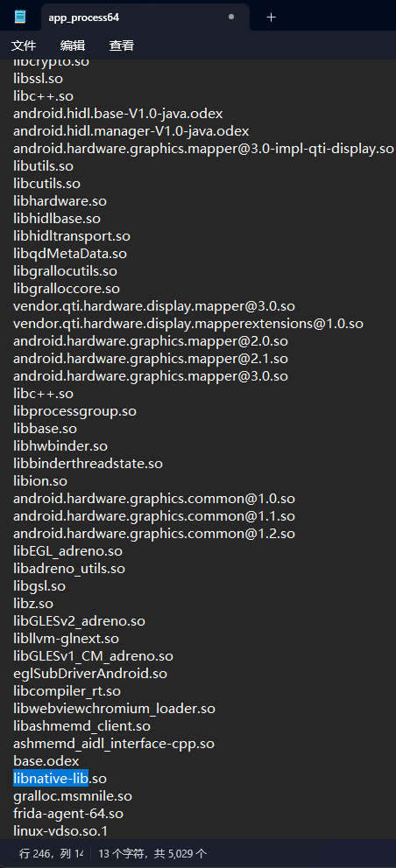Click android.hardware.graphics.common@1.1.so line
The height and width of the screenshot is (868, 396).
[x=154, y=516]
